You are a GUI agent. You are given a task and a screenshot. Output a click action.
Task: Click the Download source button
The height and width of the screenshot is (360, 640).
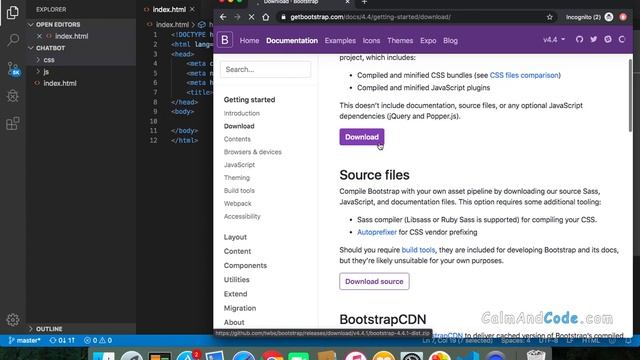coord(374,282)
